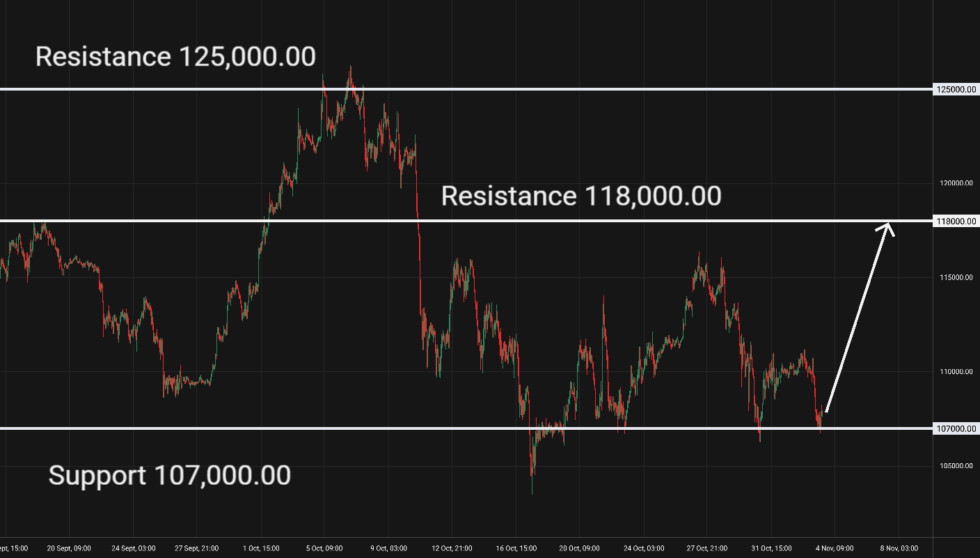Select the '20 Sept, 09:00' time label
980x558 pixels.
[69, 548]
